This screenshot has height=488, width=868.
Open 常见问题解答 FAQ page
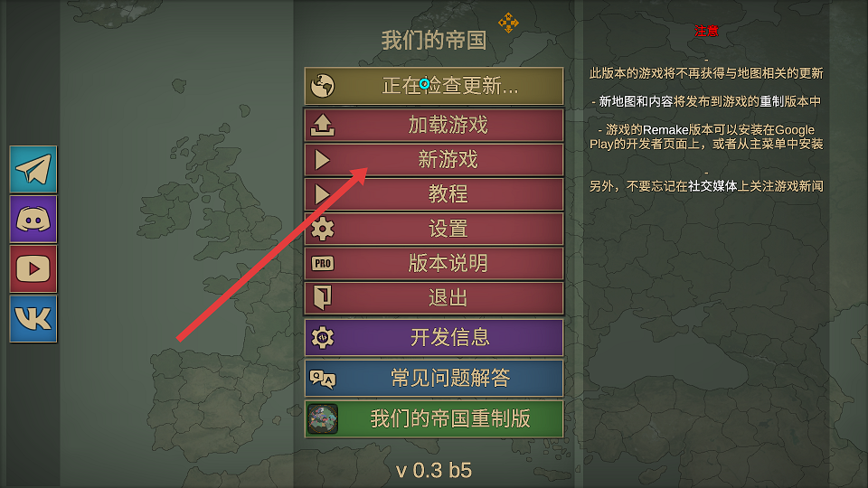tap(434, 379)
